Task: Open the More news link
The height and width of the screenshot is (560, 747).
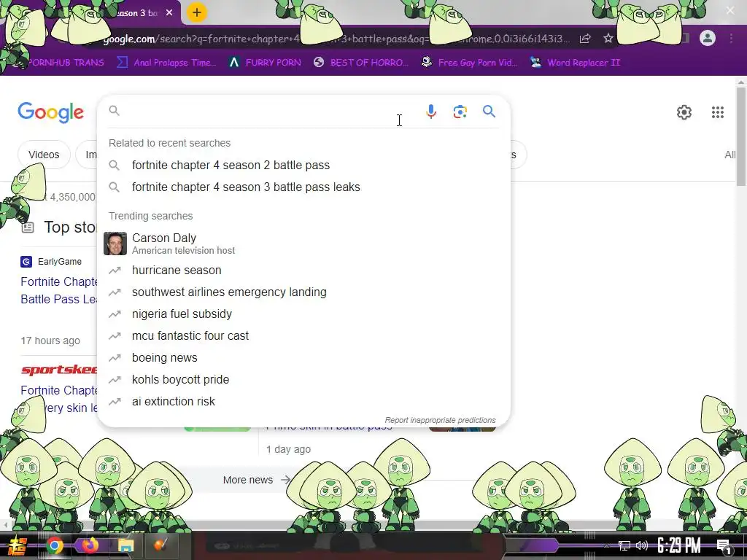Action: point(256,480)
